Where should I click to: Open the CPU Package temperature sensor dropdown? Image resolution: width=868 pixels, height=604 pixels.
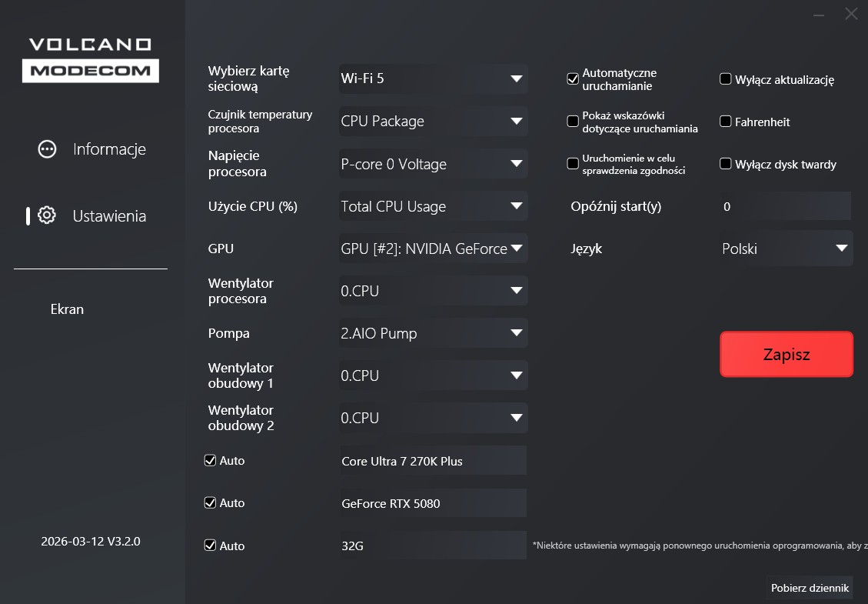pyautogui.click(x=433, y=121)
